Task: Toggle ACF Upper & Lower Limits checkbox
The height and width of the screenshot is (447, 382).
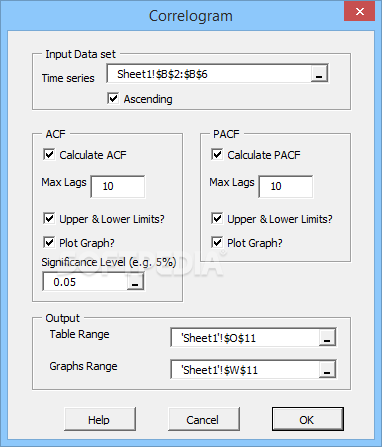Action: click(x=49, y=219)
